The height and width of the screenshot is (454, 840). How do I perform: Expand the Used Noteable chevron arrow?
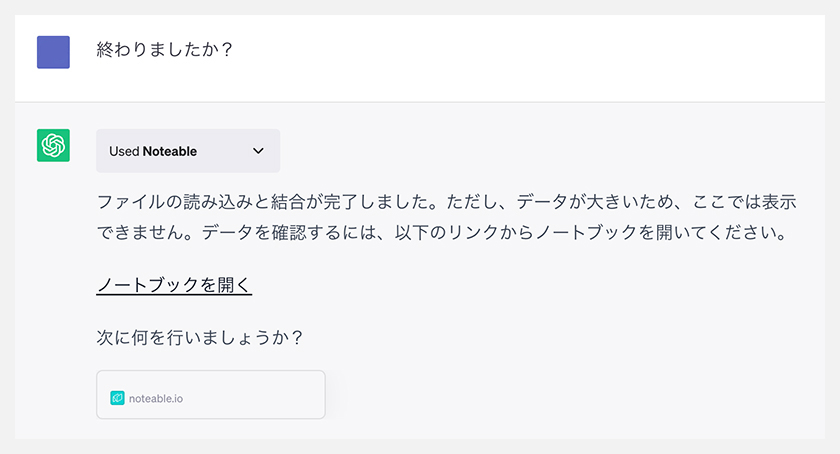[258, 151]
